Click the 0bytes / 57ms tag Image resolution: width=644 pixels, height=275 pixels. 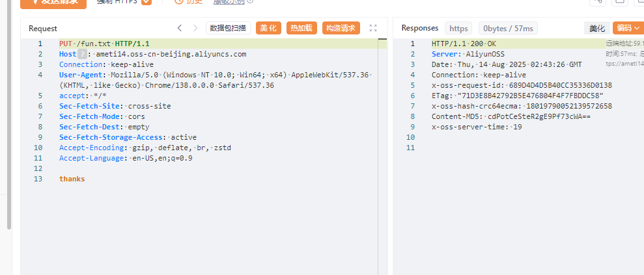click(508, 28)
